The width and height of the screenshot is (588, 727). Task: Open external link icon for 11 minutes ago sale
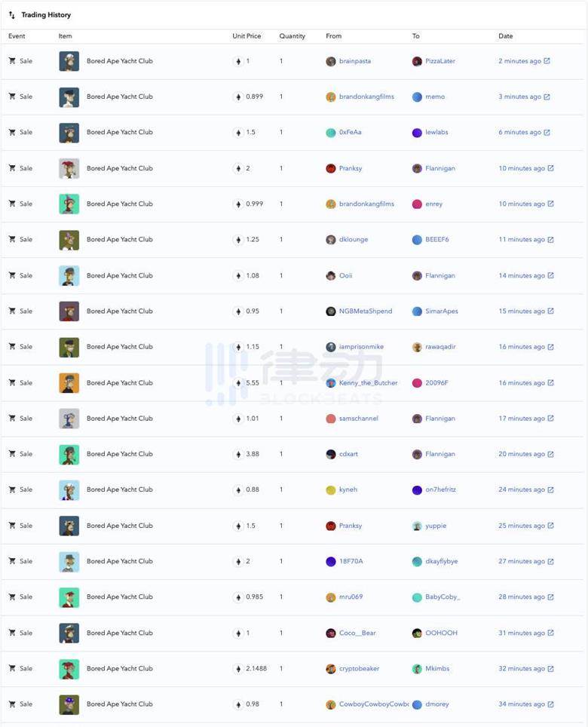click(550, 240)
